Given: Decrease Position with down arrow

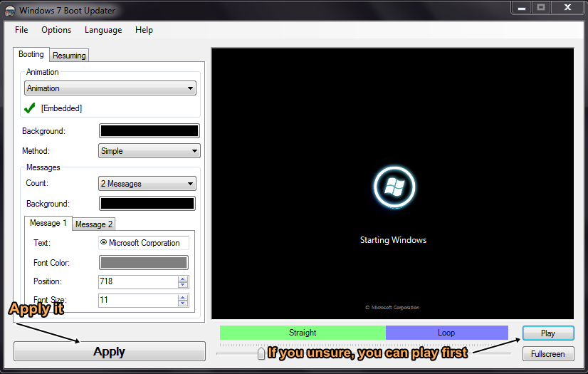Looking at the screenshot, I should pos(183,285).
